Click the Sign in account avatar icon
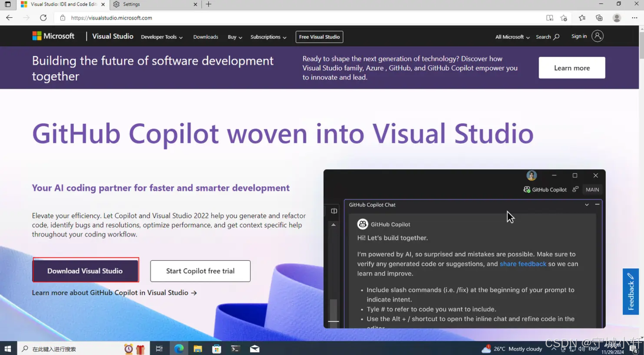 597,36
